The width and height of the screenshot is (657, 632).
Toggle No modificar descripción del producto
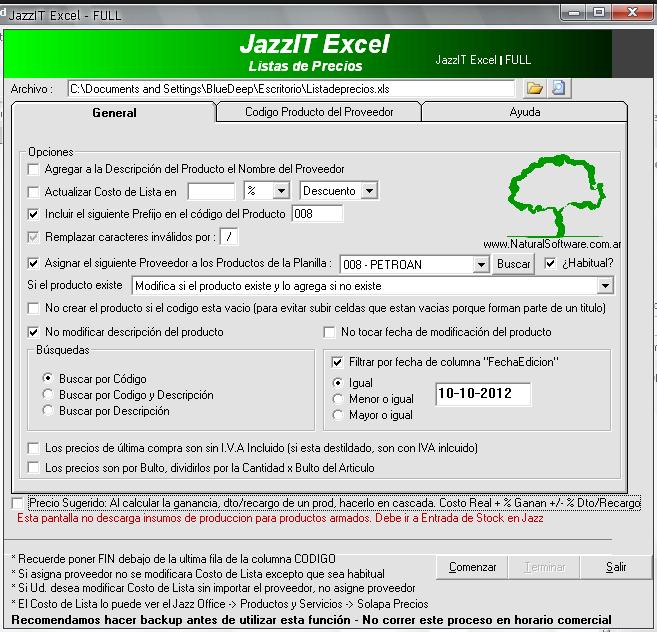pyautogui.click(x=33, y=332)
